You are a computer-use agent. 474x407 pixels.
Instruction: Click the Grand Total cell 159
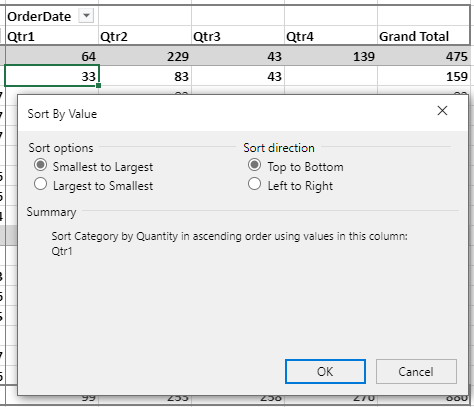424,76
